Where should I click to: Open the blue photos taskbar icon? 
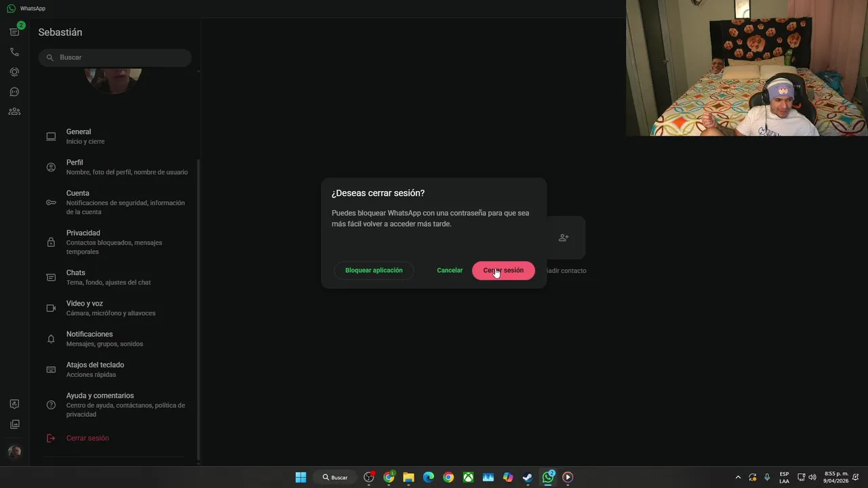point(488,477)
